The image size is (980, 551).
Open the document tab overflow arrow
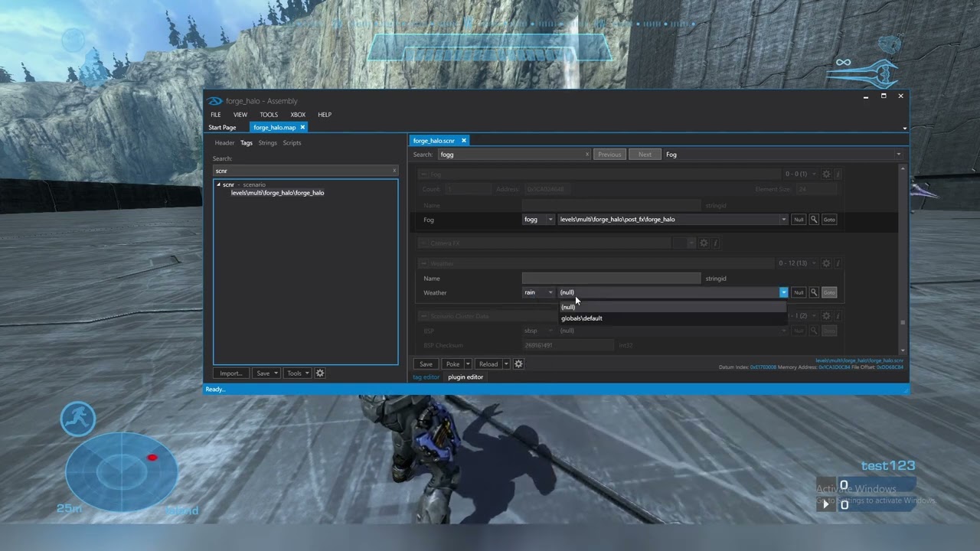click(904, 129)
